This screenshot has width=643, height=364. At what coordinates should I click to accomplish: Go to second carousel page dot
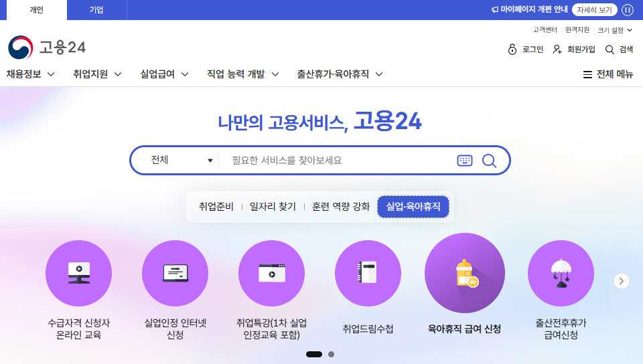coord(331,354)
